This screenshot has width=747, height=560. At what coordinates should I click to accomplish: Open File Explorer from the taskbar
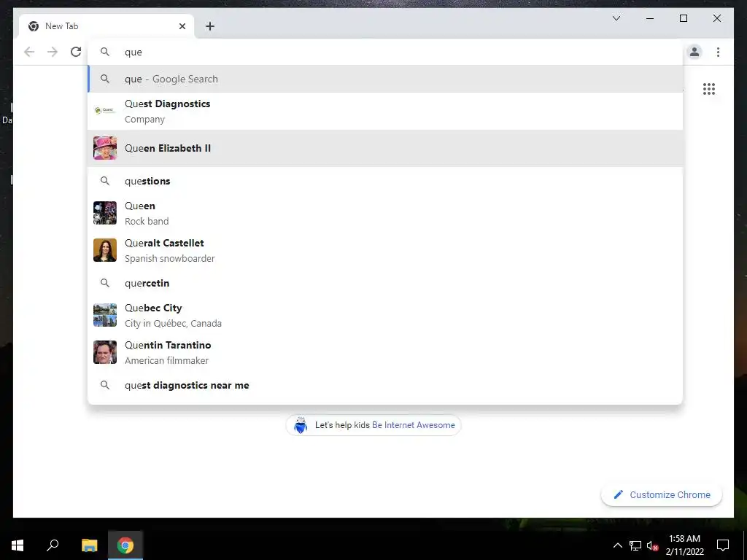(89, 545)
